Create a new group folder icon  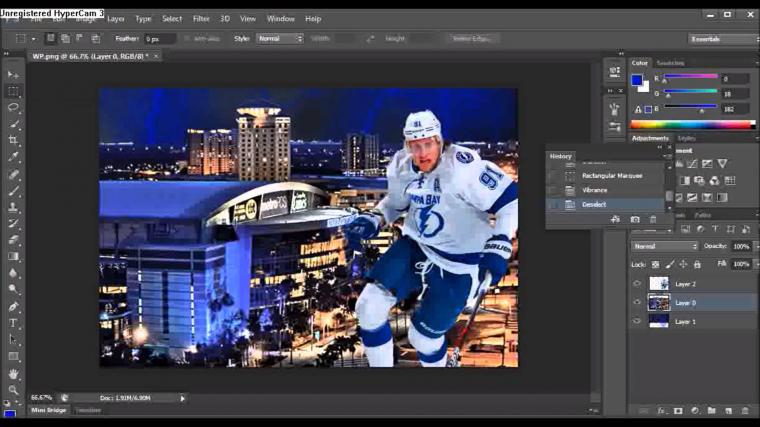click(x=712, y=411)
